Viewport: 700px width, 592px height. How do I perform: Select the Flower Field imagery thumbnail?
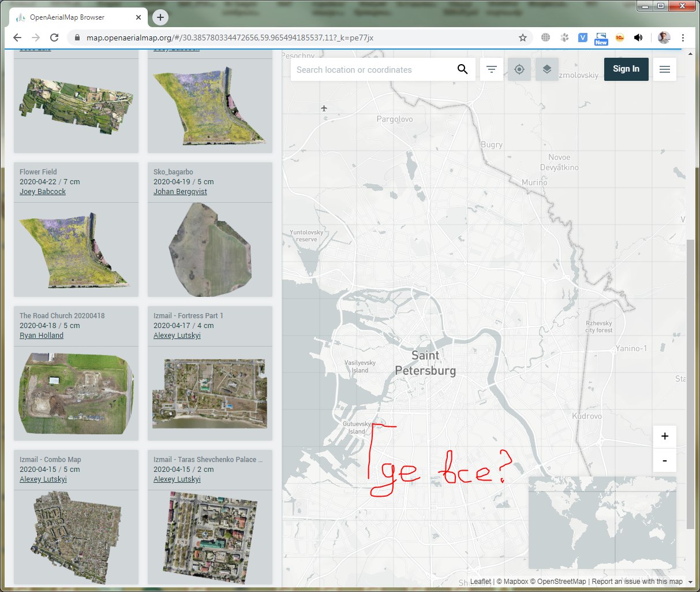(76, 250)
